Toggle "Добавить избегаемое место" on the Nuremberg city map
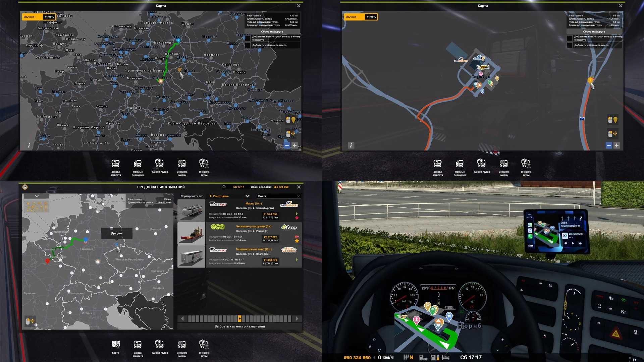The image size is (644, 362). click(570, 45)
